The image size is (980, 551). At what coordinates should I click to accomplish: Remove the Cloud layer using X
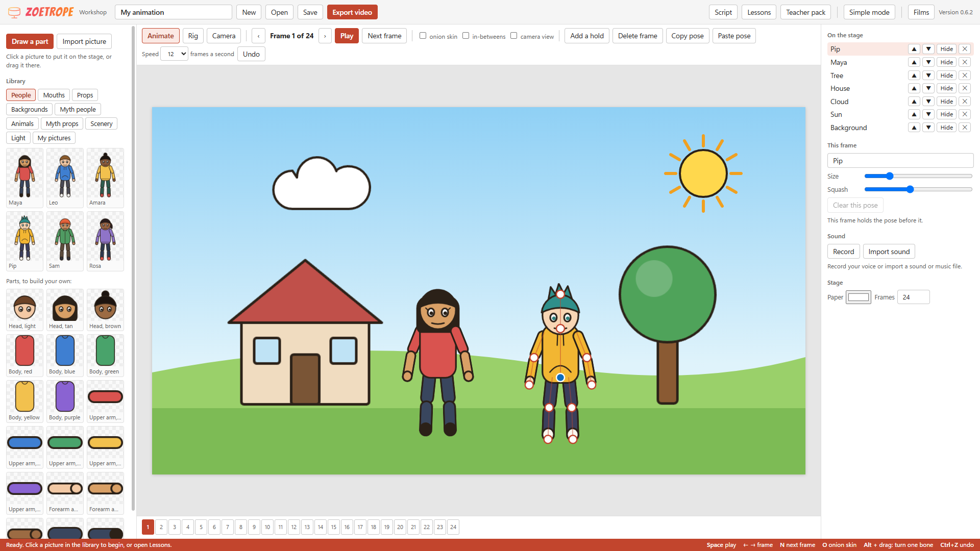click(x=965, y=102)
